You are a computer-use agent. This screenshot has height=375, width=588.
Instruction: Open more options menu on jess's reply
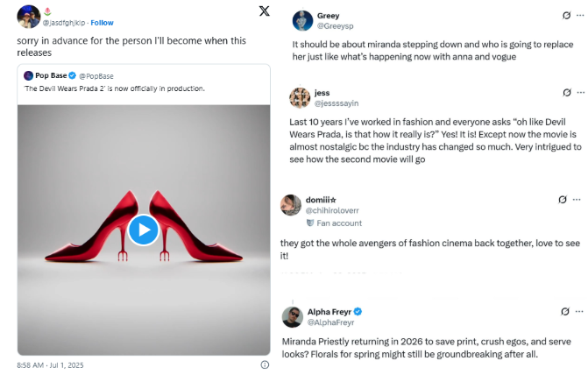tap(581, 92)
